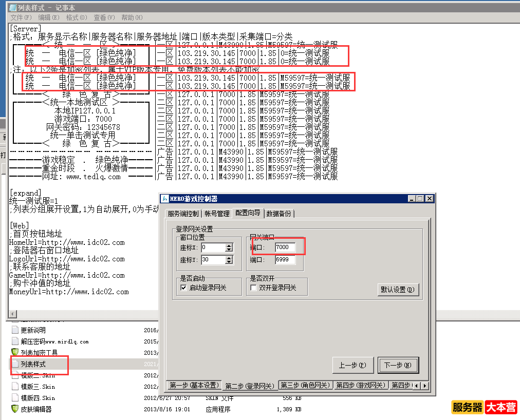Click the MoneyUrl line in Notepad
Viewport: 520px width, 420px height.
[69, 292]
